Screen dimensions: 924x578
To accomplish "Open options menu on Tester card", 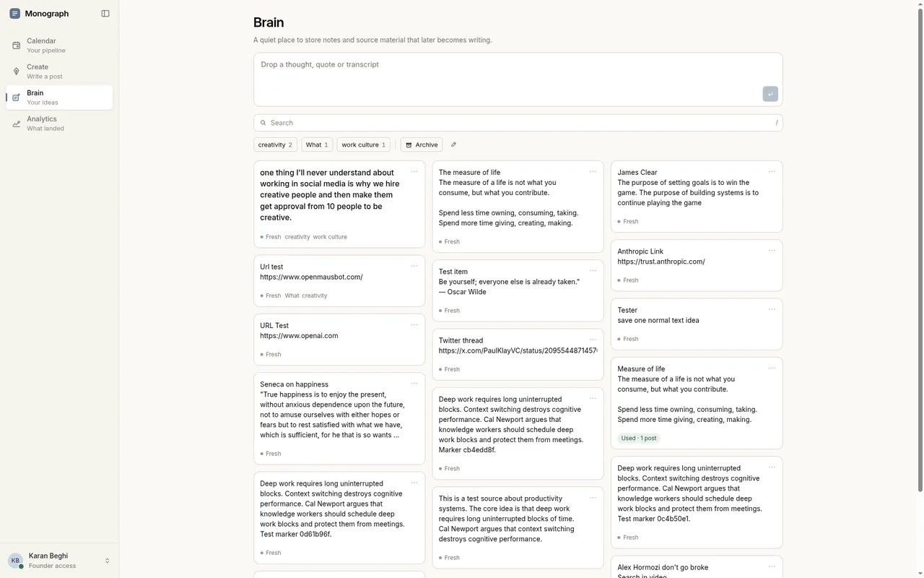I will coord(772,309).
